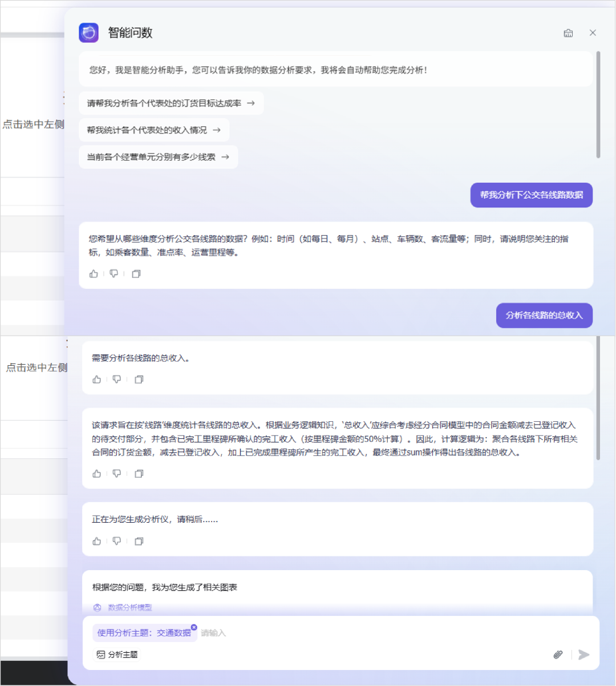Screen dimensions: 616x686
Task: Copy the 正在为您生成分析仪 message
Action: pyautogui.click(x=139, y=540)
